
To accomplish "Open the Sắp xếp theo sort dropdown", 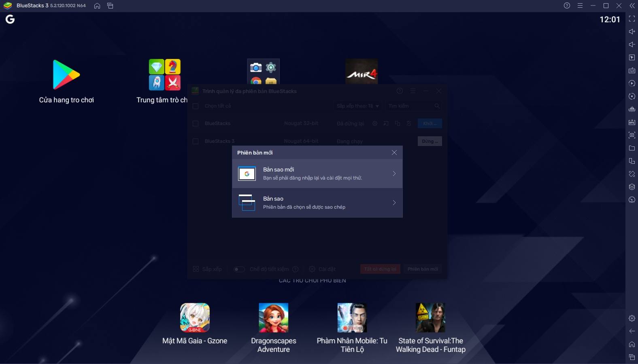I will point(358,106).
